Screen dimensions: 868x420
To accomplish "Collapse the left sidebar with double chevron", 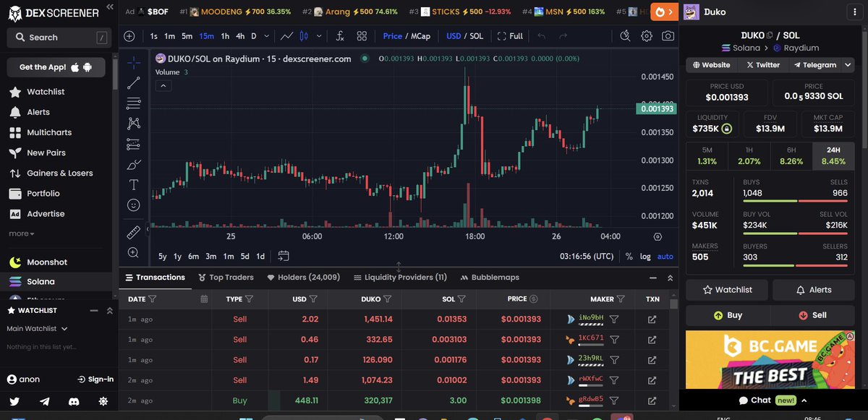I will click(x=109, y=7).
